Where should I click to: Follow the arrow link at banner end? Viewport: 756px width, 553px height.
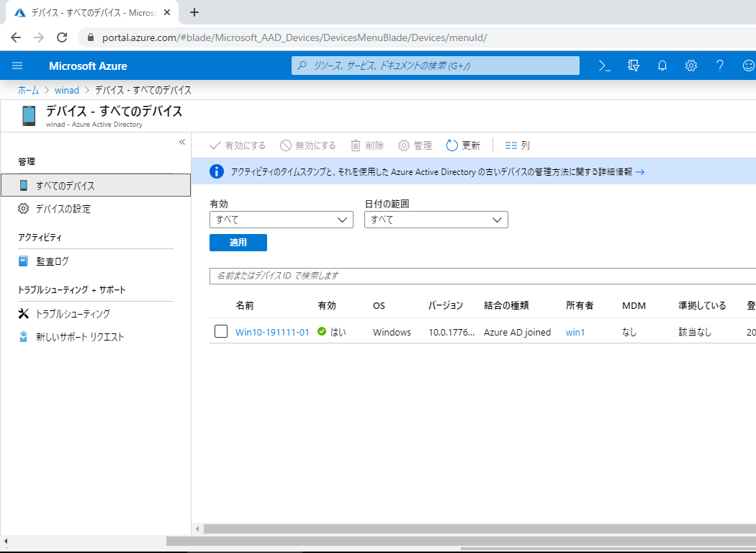coord(640,171)
